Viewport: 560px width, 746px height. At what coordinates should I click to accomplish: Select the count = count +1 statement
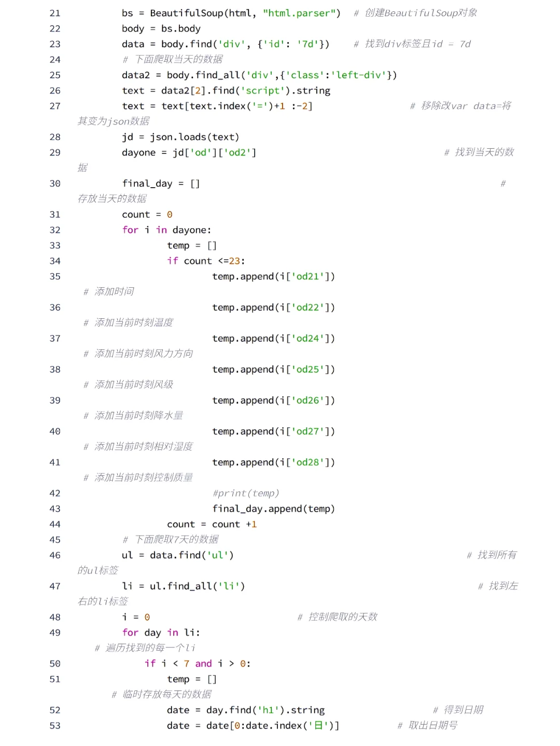pyautogui.click(x=213, y=524)
